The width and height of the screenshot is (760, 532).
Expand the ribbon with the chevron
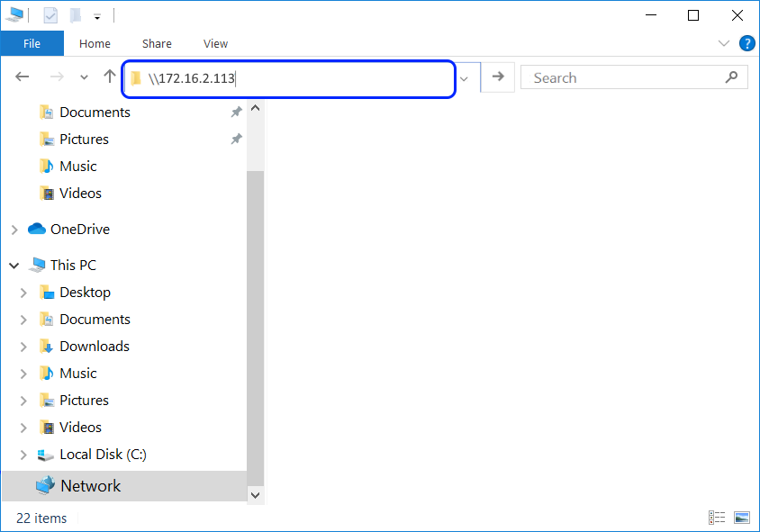[724, 43]
